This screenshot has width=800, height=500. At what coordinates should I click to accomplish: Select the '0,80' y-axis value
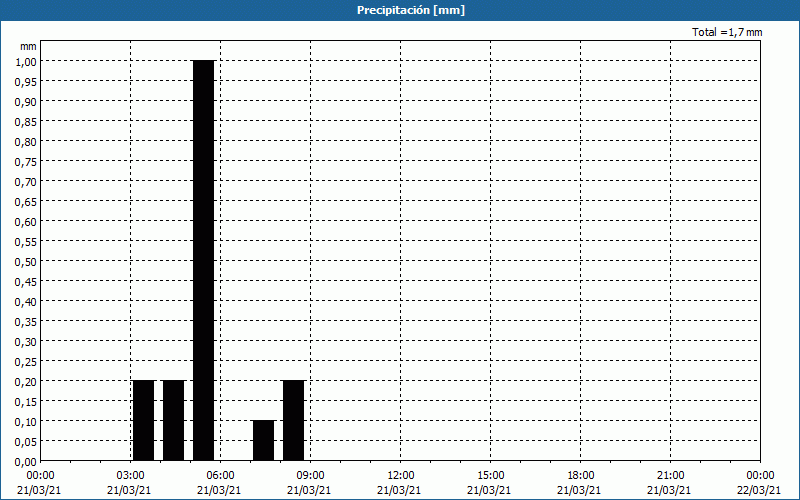26,141
